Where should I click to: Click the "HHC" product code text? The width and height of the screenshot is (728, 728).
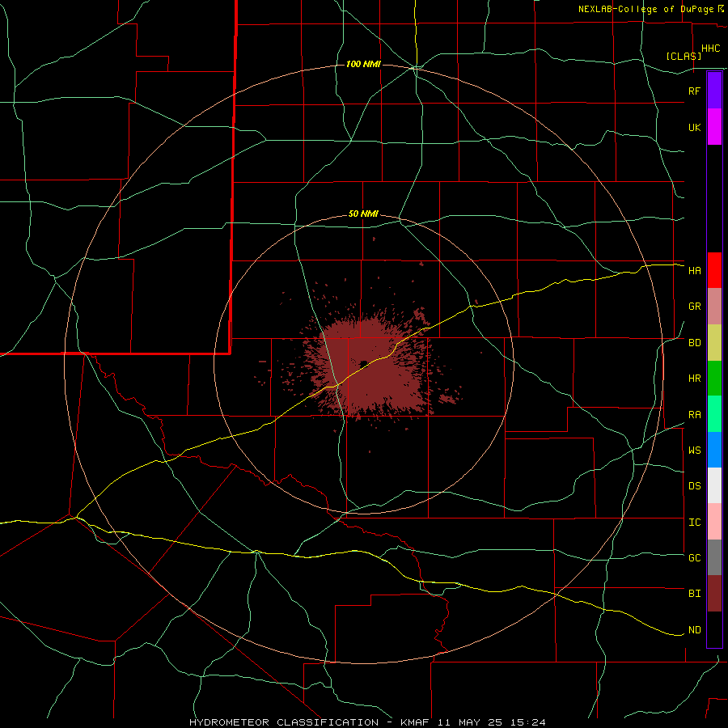point(710,49)
